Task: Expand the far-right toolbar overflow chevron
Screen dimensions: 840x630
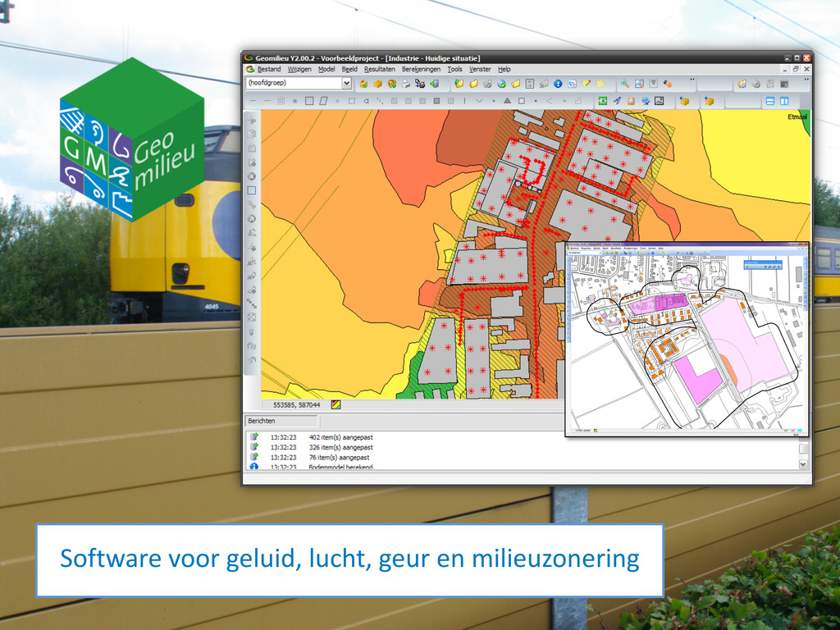Action: (806, 80)
